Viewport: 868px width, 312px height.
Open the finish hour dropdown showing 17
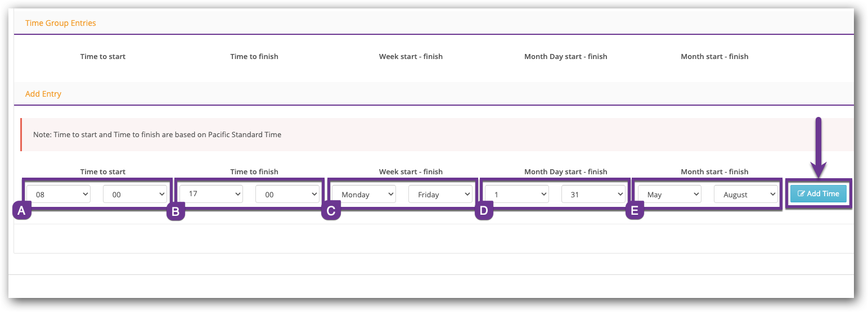[x=211, y=194]
